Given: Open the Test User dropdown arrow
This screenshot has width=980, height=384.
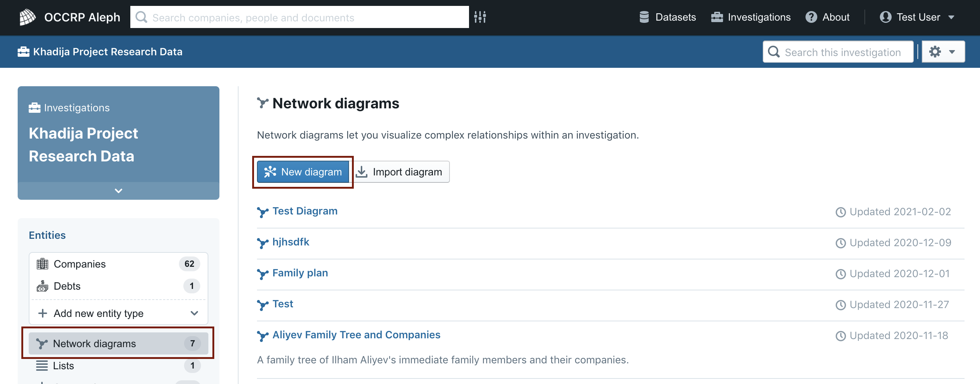Looking at the screenshot, I should click(951, 17).
